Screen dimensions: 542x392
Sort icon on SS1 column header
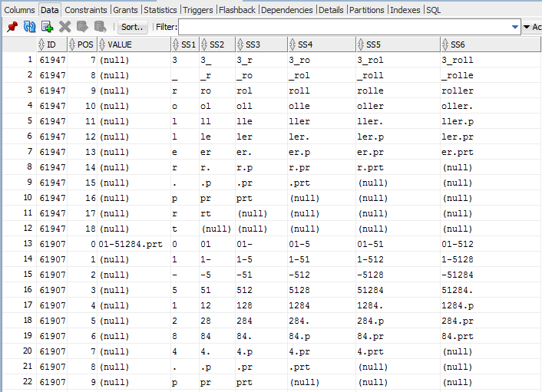click(x=176, y=44)
